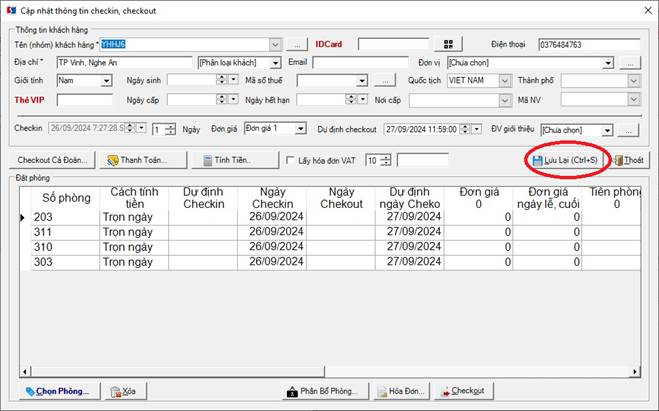Click Ngày sinh date spinner
The height and width of the screenshot is (411, 659).
pyautogui.click(x=222, y=79)
